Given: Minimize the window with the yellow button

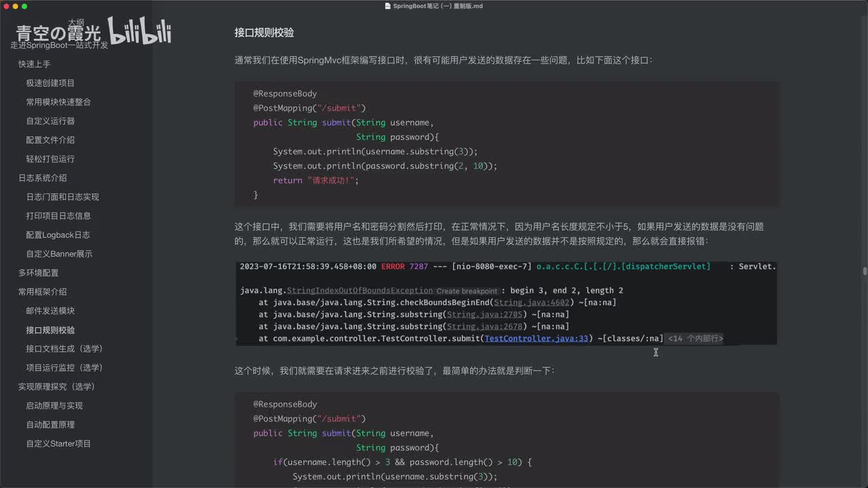Looking at the screenshot, I should coord(16,6).
